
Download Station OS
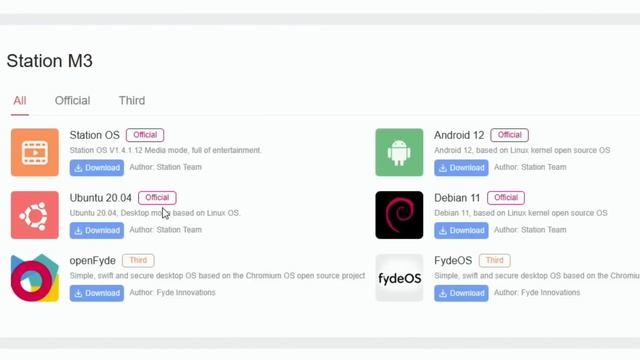point(97,168)
